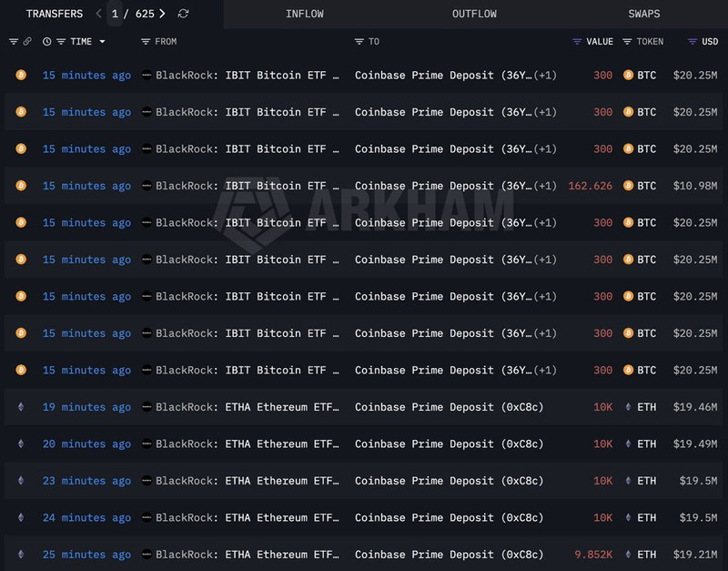Screen dimensions: 728x571
Task: Go to previous transfers page
Action: point(99,14)
